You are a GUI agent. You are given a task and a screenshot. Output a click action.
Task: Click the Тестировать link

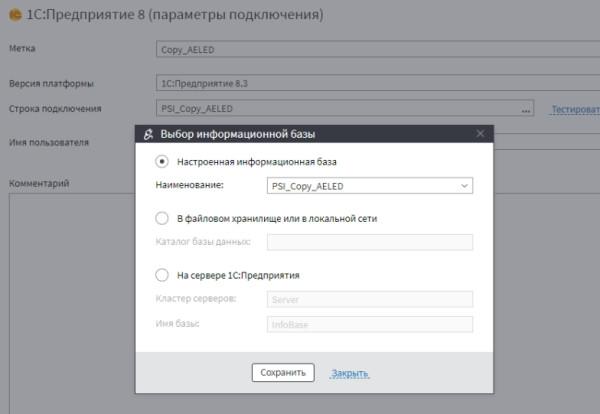575,109
